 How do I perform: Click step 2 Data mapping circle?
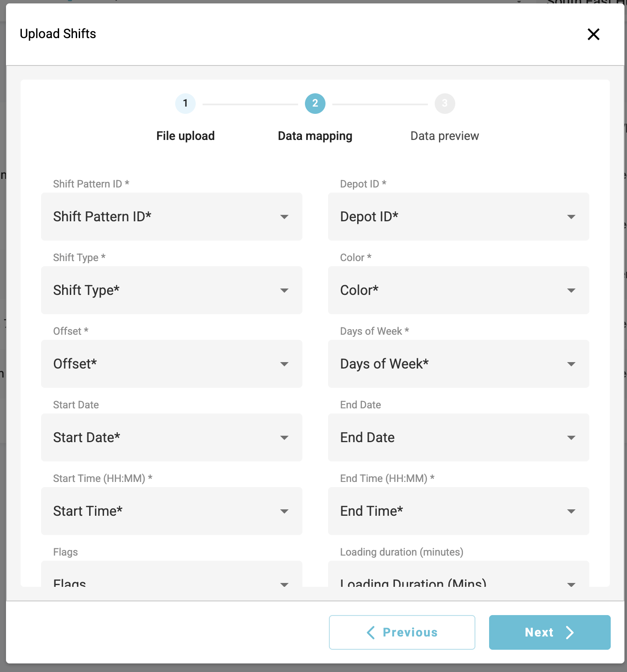[x=315, y=104]
